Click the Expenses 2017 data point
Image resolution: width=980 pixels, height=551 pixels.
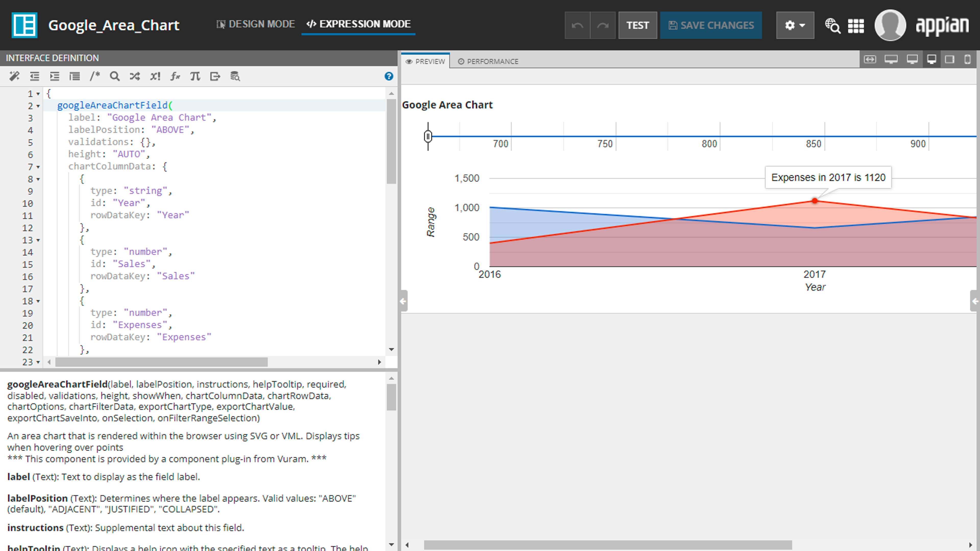click(815, 201)
